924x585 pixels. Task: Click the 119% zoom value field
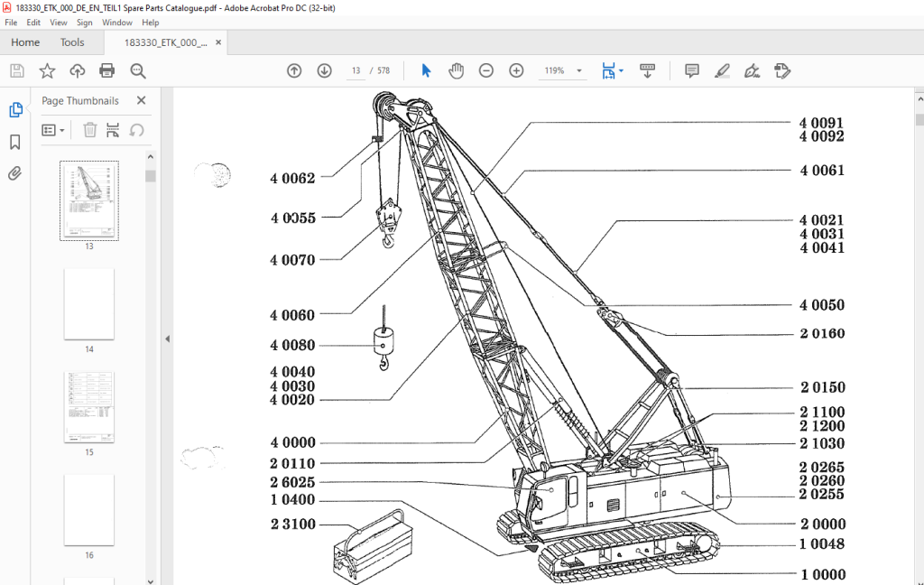(554, 70)
